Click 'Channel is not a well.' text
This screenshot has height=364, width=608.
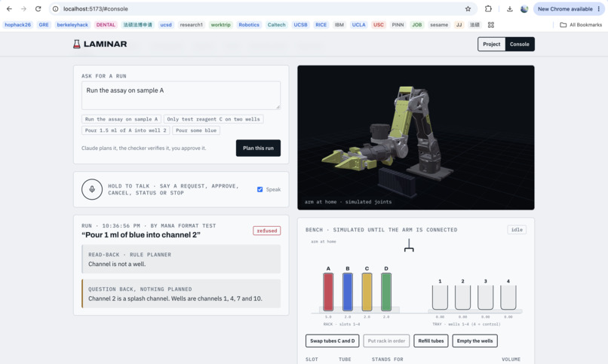(x=117, y=264)
